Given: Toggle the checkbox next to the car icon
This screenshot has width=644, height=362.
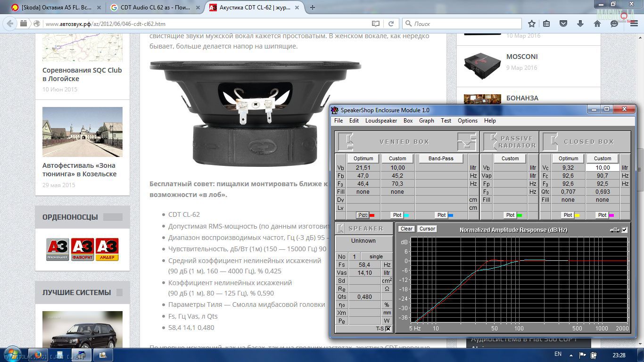Looking at the screenshot, I should (625, 230).
